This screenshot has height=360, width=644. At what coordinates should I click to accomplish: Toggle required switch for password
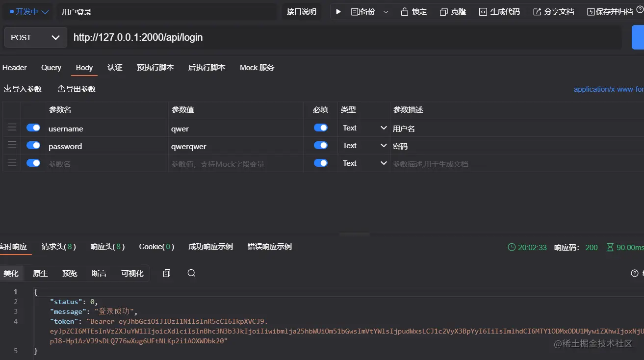coord(321,145)
